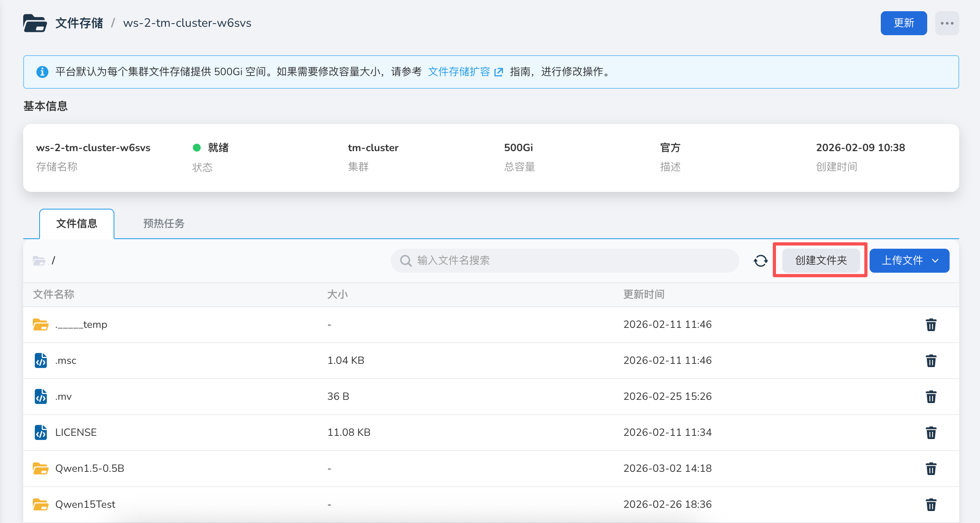
Task: Click the 文件存储 breadcrumb text
Action: (79, 23)
